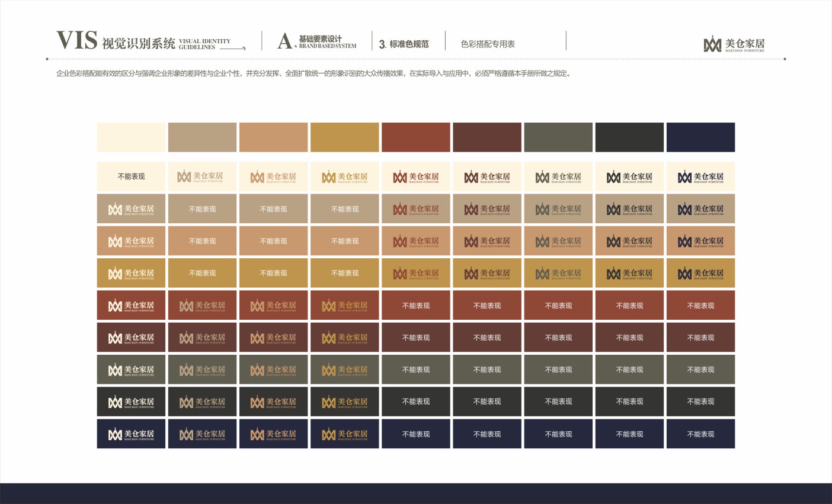This screenshot has width=832, height=504.
Task: Select the navy logo on cream background
Action: (700, 177)
